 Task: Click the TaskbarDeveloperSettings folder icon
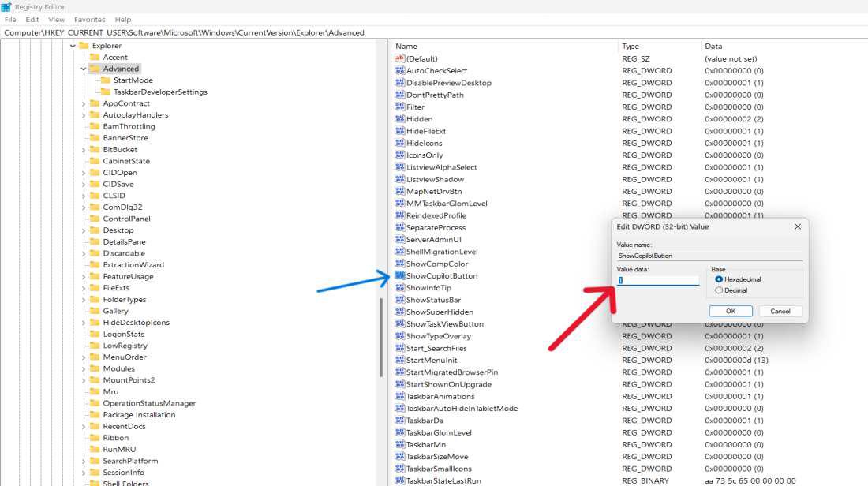[x=106, y=92]
